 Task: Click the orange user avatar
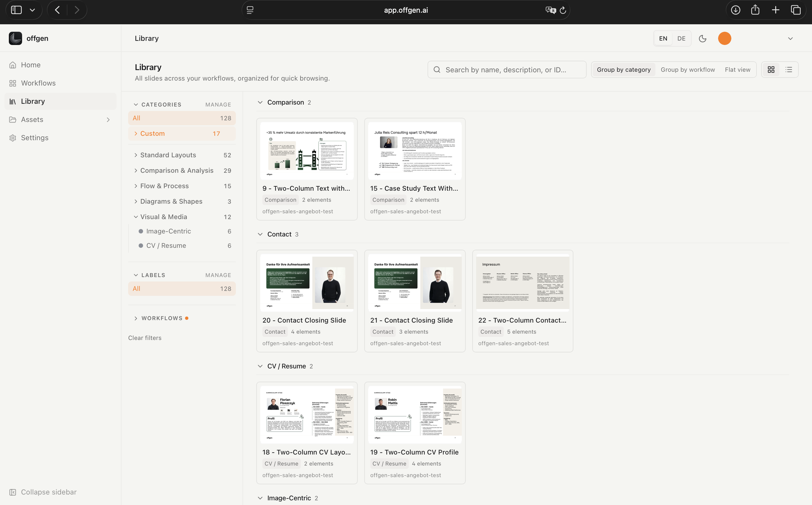(724, 38)
